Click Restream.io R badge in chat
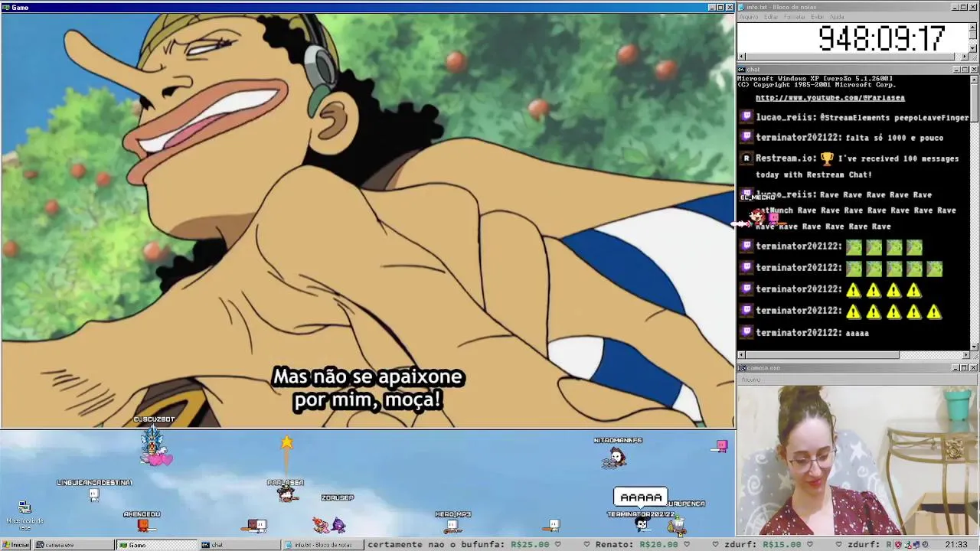 (x=747, y=158)
